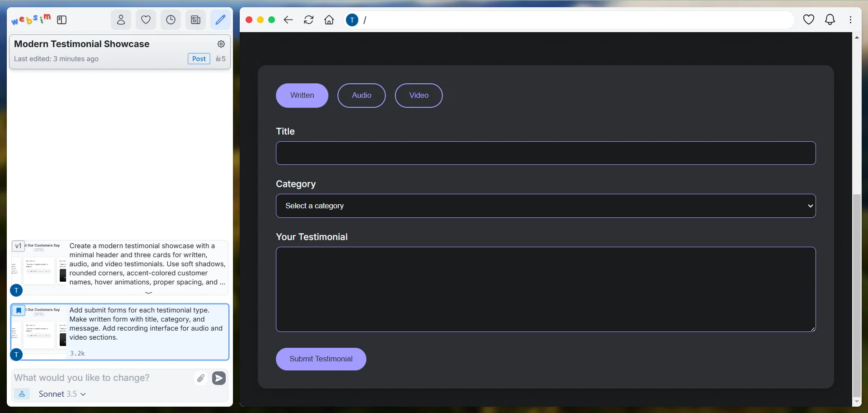Switch to the Video testimonial tab
868x413 pixels.
click(x=419, y=96)
